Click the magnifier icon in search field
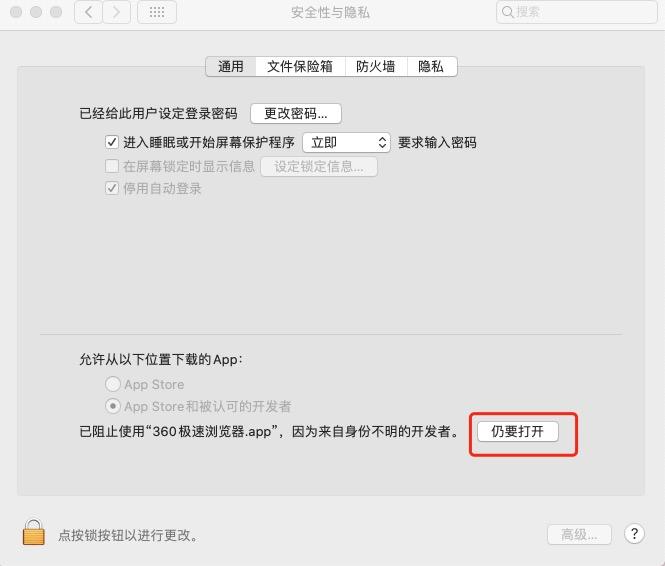665x566 pixels. 508,12
